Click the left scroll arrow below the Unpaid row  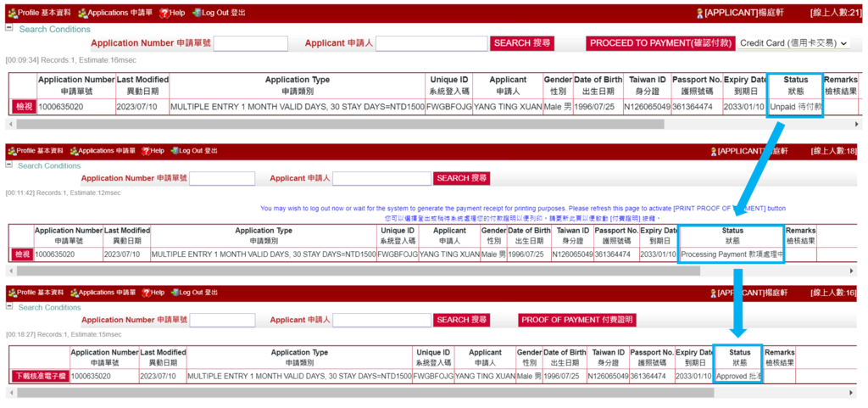10,124
